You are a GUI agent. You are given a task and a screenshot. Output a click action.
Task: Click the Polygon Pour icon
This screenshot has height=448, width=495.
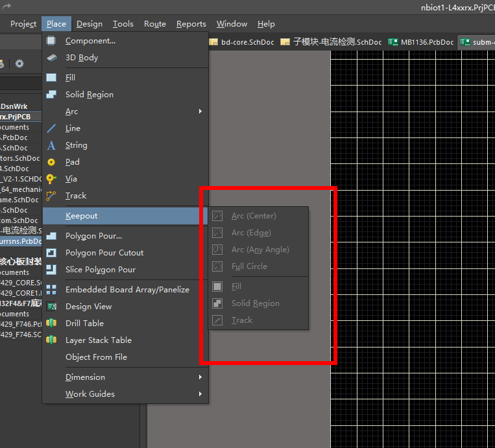click(x=51, y=236)
